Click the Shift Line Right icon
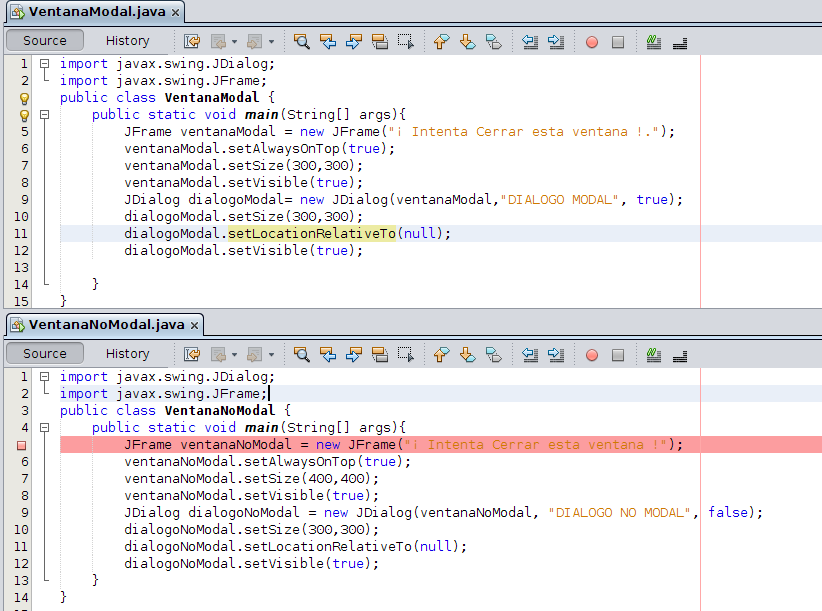Screen dimensions: 822x611 pos(554,41)
